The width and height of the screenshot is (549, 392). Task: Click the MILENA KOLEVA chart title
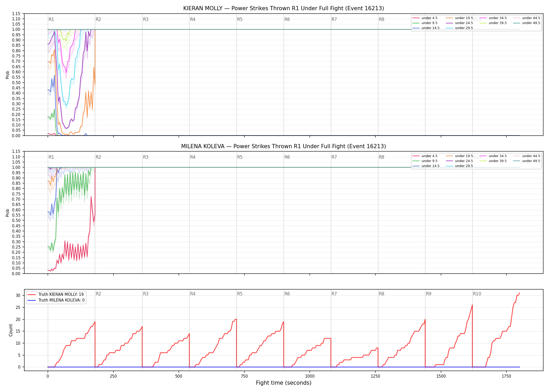[284, 146]
